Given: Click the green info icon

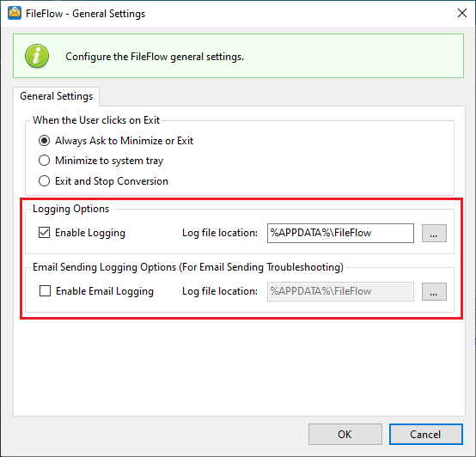Looking at the screenshot, I should [37, 56].
